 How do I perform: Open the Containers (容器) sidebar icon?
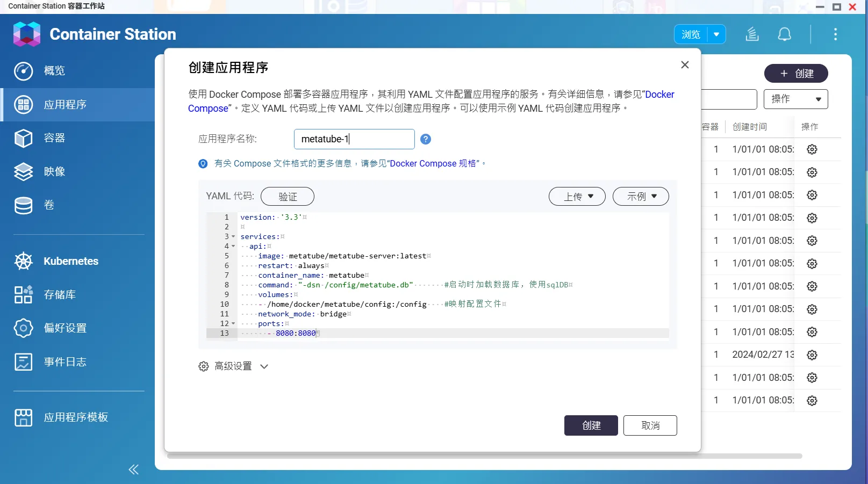click(x=23, y=138)
